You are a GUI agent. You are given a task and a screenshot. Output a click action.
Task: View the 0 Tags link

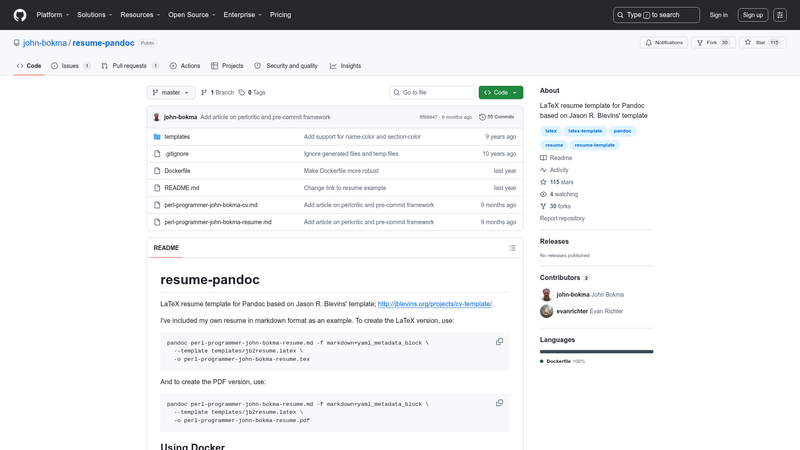pyautogui.click(x=252, y=92)
